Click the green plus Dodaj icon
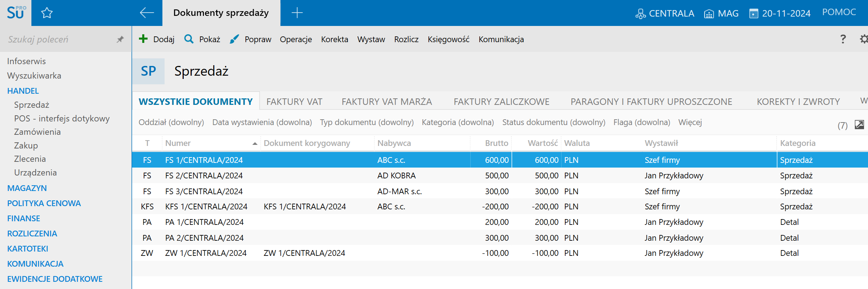This screenshot has height=289, width=868. point(143,39)
